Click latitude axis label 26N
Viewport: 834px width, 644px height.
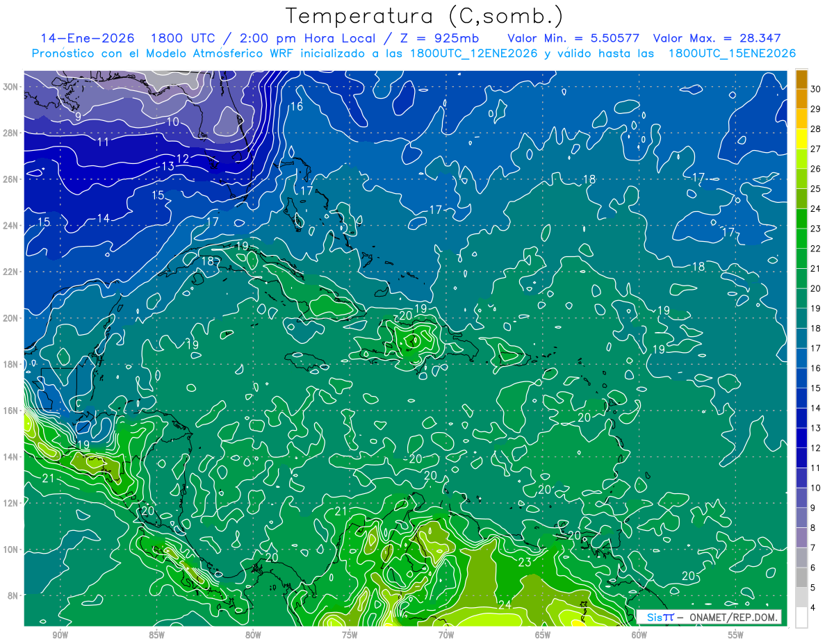coord(12,179)
